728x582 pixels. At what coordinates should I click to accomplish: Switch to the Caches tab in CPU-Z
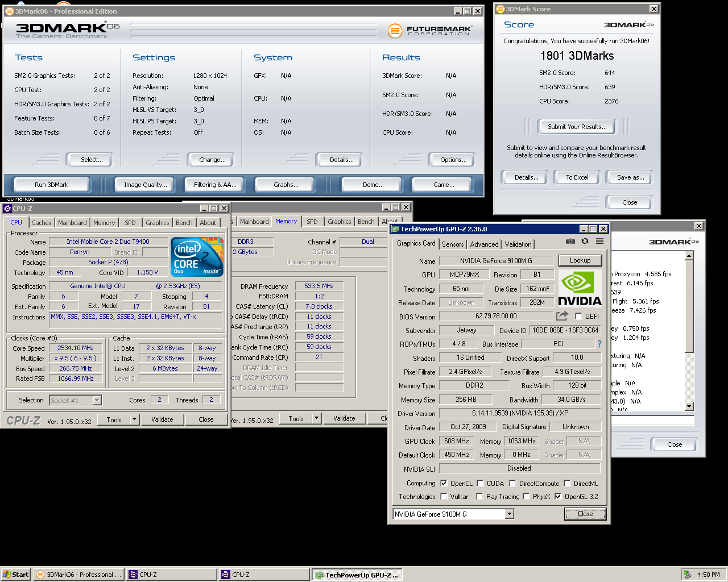click(x=42, y=223)
